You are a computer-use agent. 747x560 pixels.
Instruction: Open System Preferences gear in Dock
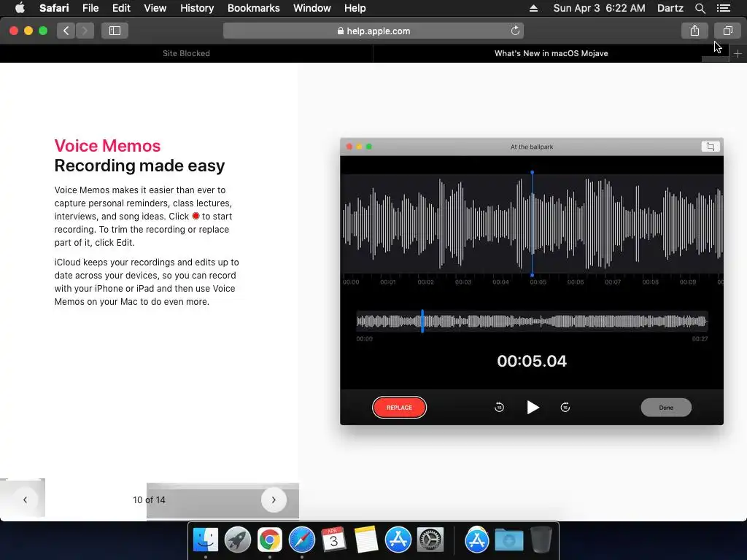pos(430,540)
